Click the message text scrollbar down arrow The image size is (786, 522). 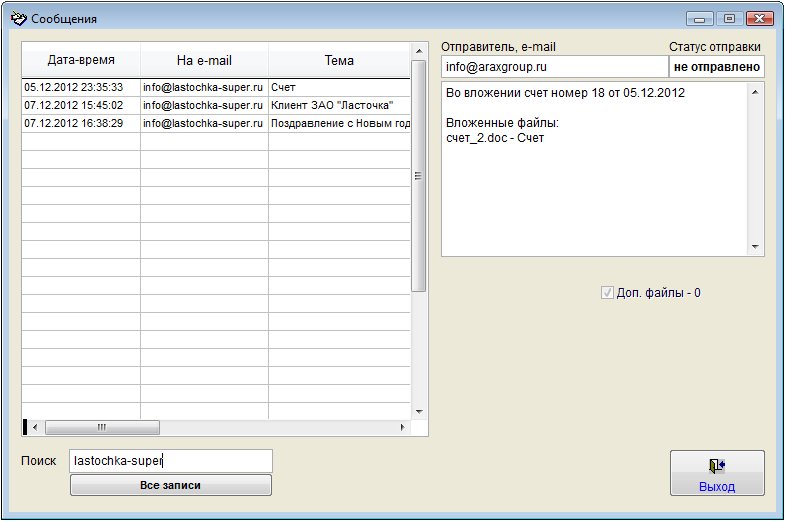755,247
